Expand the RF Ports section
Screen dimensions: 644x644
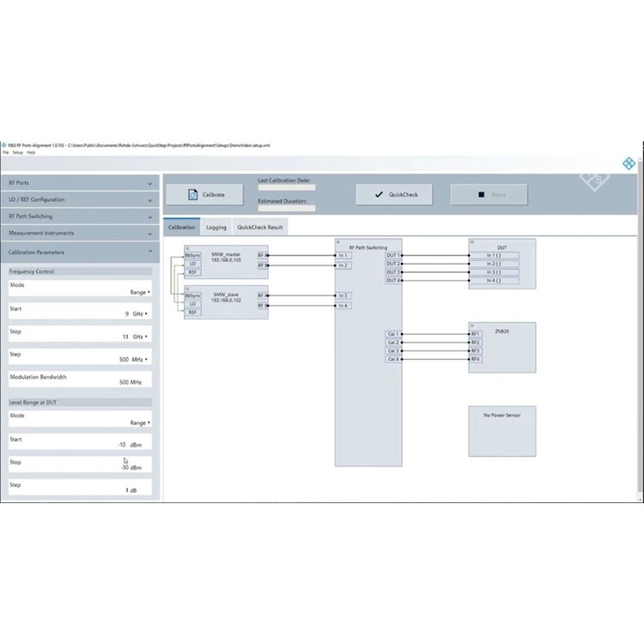coord(80,183)
